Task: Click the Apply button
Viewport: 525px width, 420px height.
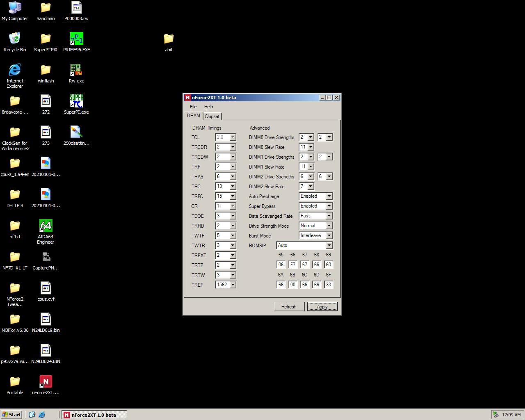Action: click(x=322, y=306)
